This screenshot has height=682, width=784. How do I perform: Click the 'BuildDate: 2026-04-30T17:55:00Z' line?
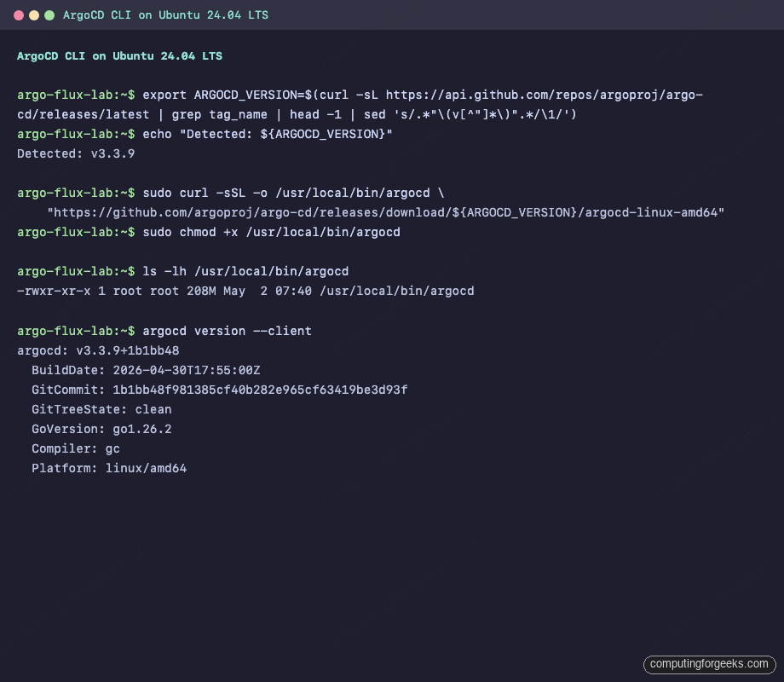tap(146, 370)
